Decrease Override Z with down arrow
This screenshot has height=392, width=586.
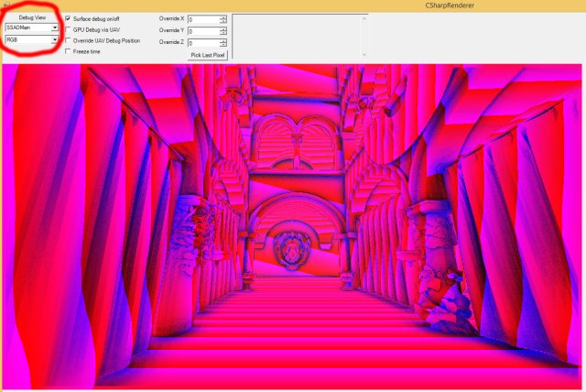tap(223, 46)
